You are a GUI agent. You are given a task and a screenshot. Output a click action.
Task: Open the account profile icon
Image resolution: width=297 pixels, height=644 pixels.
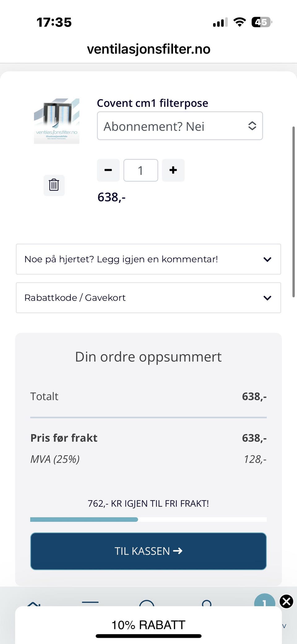point(206,603)
